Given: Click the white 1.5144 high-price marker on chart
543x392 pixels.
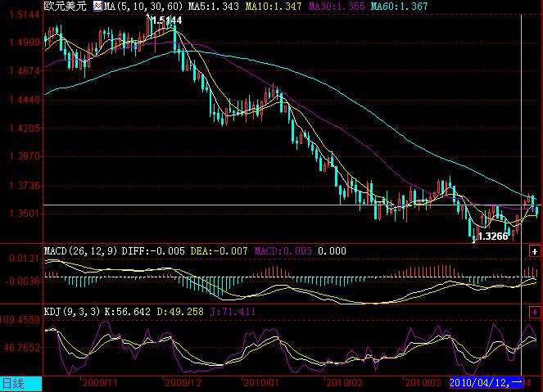Looking at the screenshot, I should [x=166, y=20].
